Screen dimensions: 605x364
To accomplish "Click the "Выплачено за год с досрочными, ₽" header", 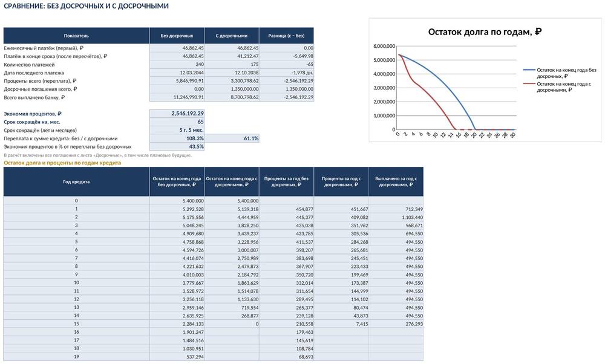I will pos(396,181).
